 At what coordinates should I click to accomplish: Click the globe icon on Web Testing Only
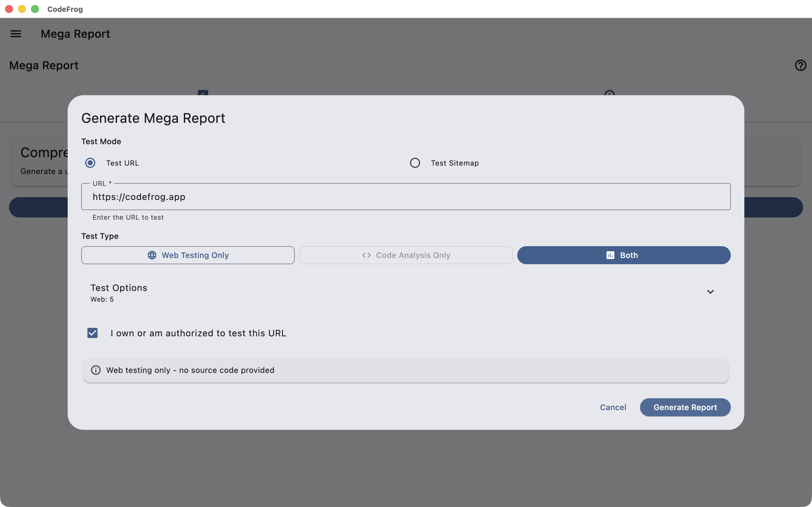click(152, 255)
